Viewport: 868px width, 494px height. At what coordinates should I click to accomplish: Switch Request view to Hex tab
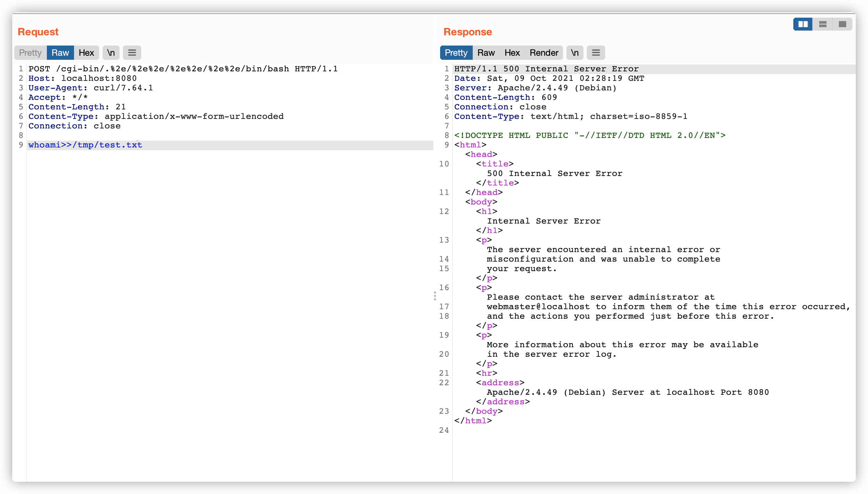[x=86, y=53]
